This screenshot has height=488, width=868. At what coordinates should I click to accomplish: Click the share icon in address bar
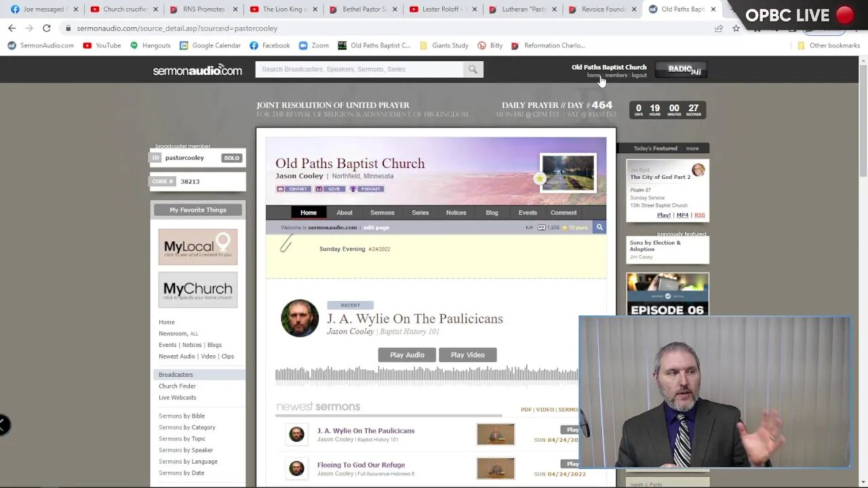pos(719,28)
